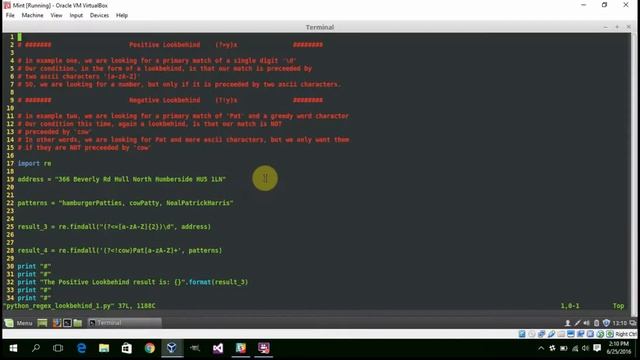Open Windows Task View

(58, 348)
